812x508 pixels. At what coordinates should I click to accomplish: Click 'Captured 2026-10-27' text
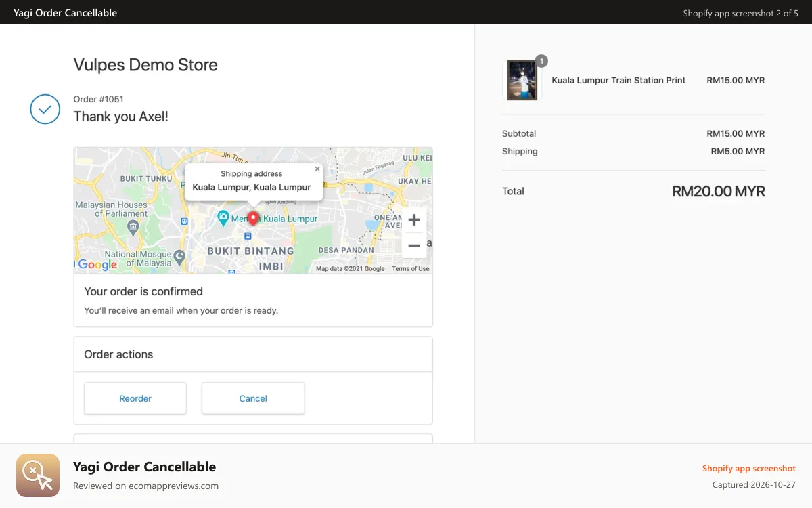754,485
